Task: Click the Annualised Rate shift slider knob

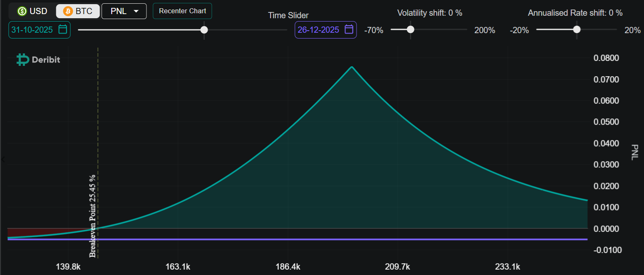Action: [577, 30]
